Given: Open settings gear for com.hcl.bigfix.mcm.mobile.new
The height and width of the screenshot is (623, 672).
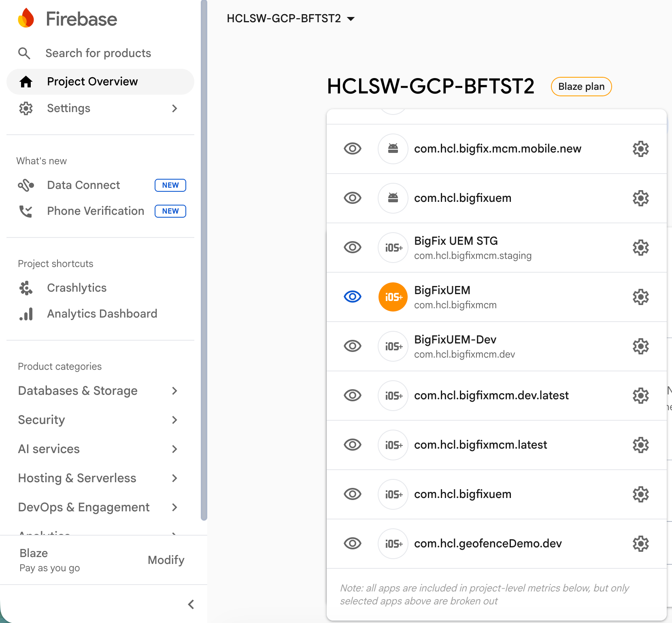Looking at the screenshot, I should click(640, 149).
